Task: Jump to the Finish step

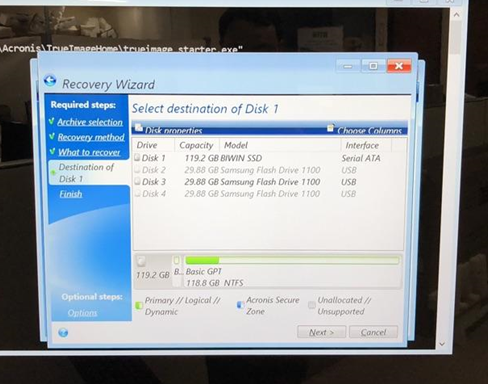Action: point(71,194)
